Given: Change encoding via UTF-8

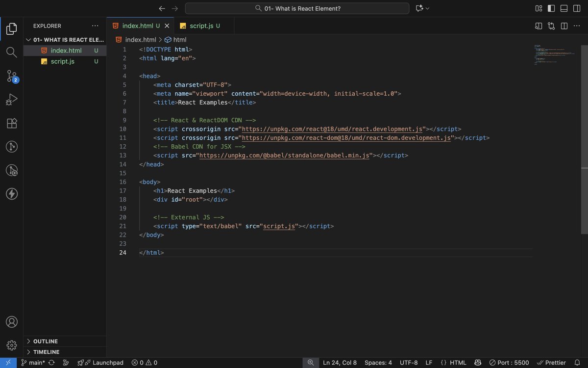Looking at the screenshot, I should (409, 363).
